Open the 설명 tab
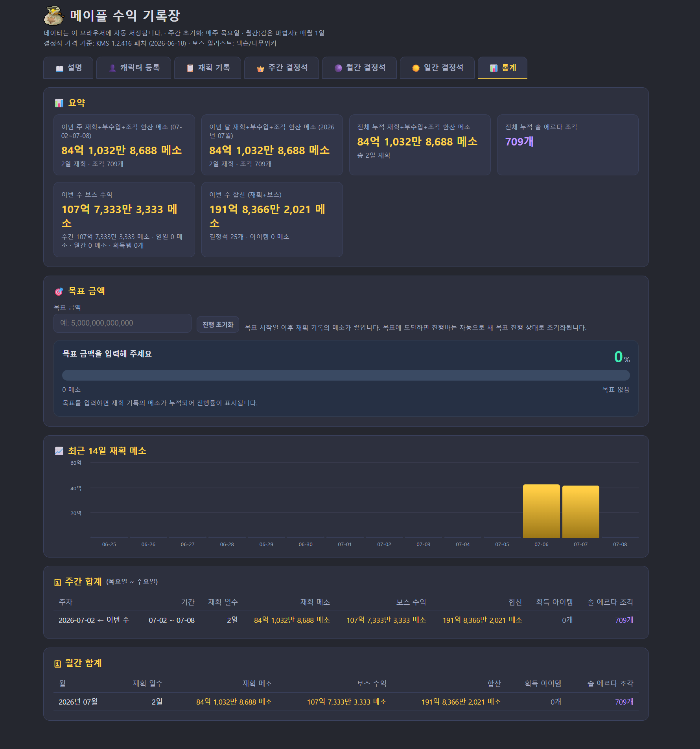Image resolution: width=700 pixels, height=749 pixels. coord(68,68)
